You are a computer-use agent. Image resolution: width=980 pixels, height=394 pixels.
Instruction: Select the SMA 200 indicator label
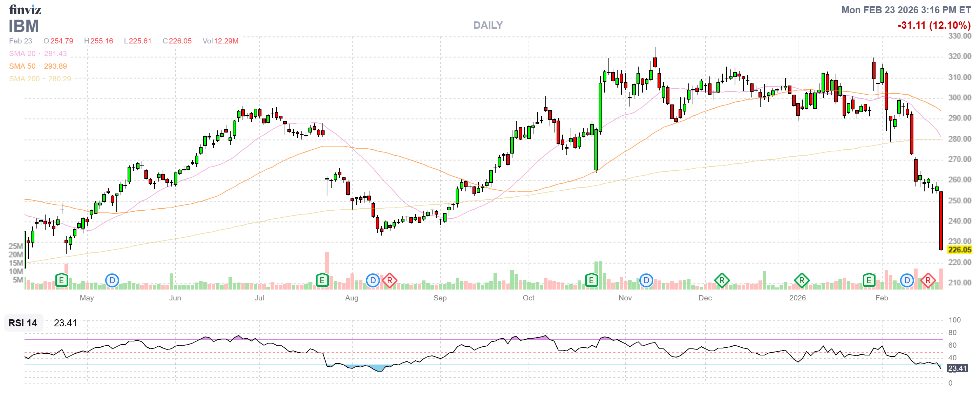(x=24, y=79)
